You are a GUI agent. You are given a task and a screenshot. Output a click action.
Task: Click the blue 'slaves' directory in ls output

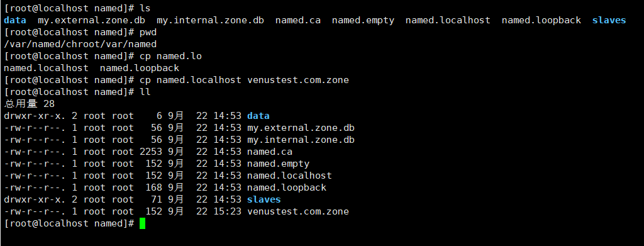pos(609,20)
